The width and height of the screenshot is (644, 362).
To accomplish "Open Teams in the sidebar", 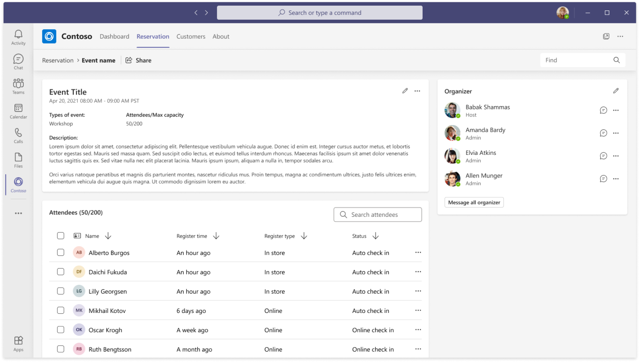I will tap(18, 86).
